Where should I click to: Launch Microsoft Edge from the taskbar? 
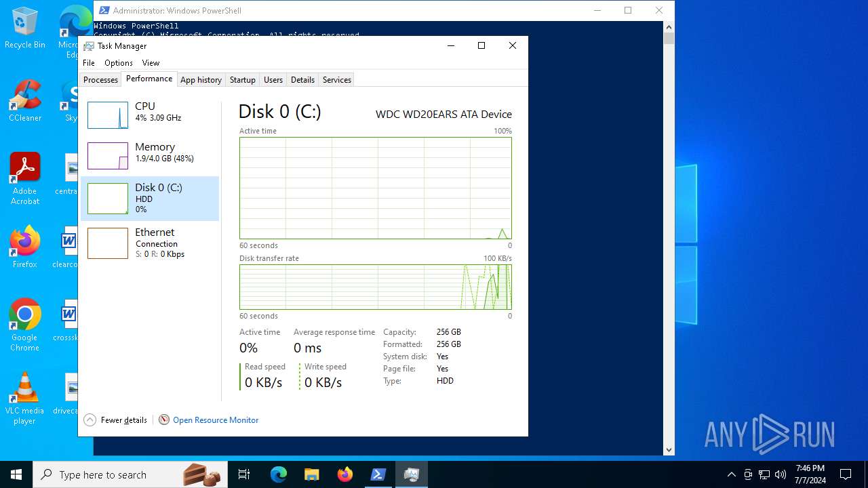pos(279,474)
